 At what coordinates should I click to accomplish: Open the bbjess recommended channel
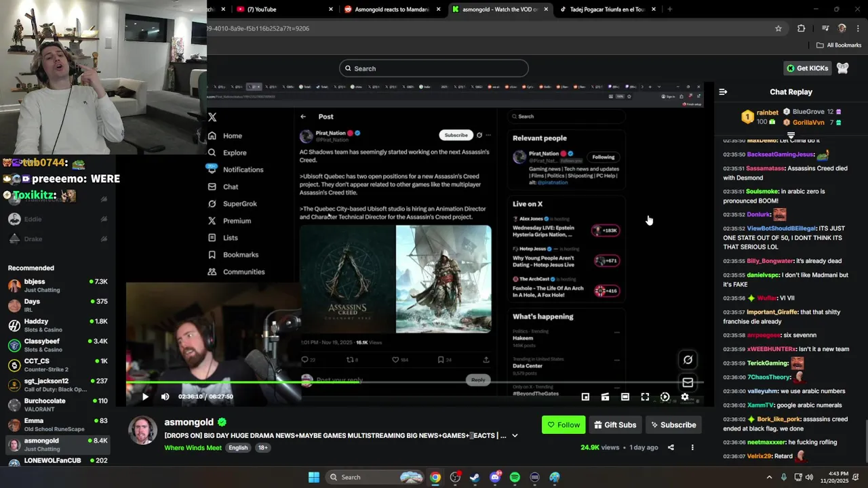coord(58,285)
